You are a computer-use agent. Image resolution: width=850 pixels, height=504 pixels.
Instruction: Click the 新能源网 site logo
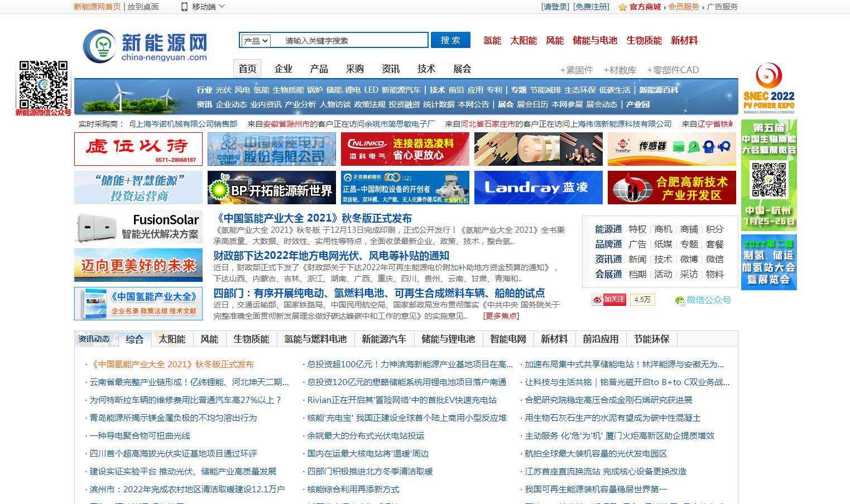(145, 46)
